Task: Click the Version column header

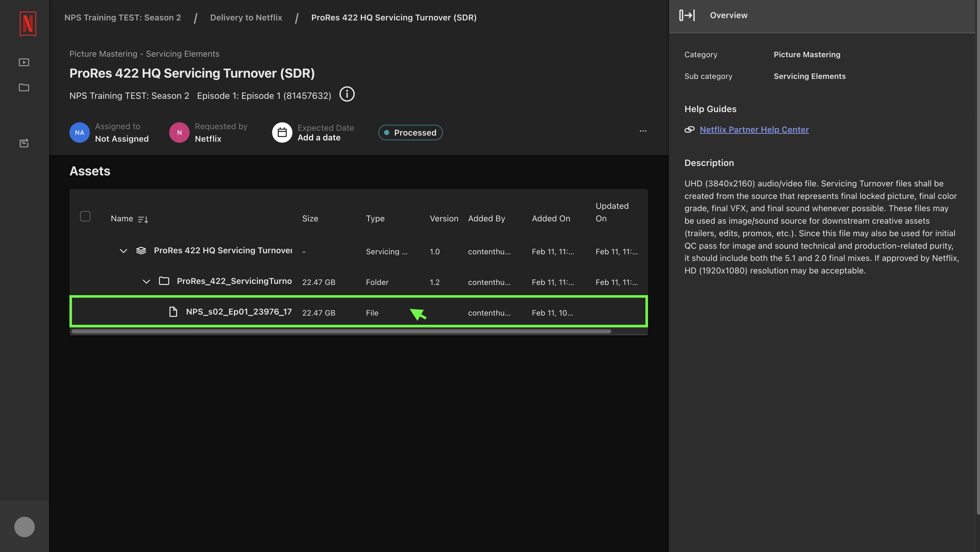Action: 444,219
